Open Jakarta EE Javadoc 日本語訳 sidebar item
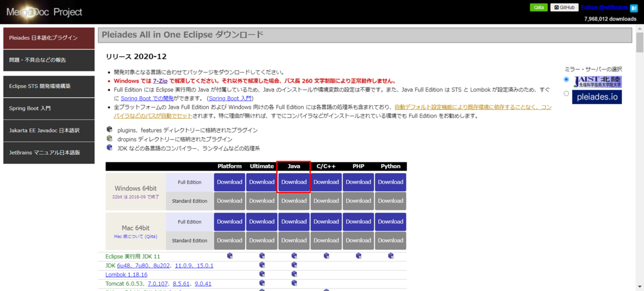644x291 pixels. coord(49,130)
